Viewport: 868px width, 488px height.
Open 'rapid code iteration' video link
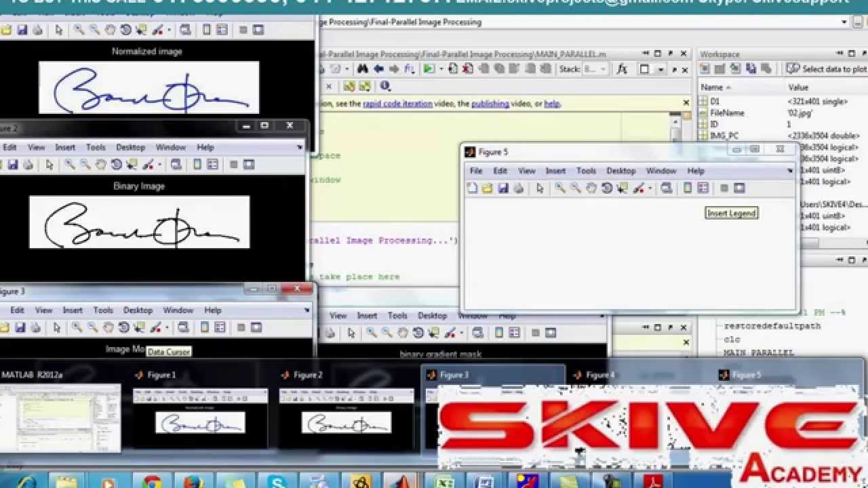coord(397,104)
